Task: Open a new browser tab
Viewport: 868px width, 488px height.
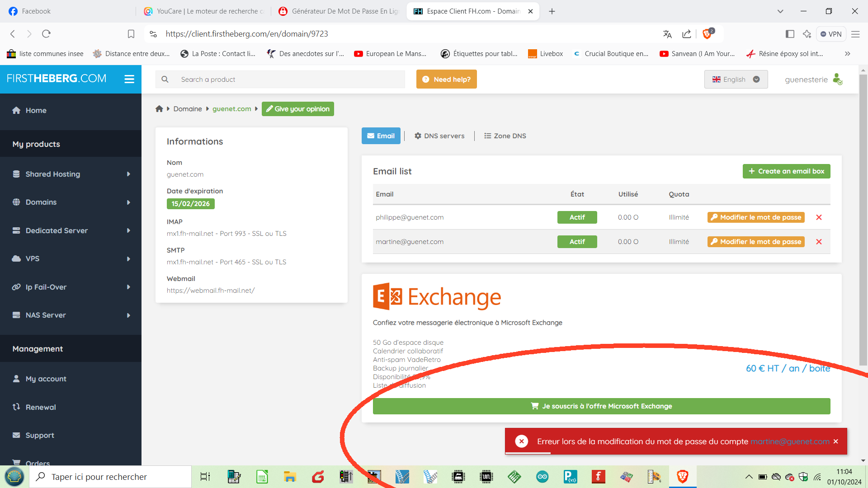Action: tap(552, 11)
